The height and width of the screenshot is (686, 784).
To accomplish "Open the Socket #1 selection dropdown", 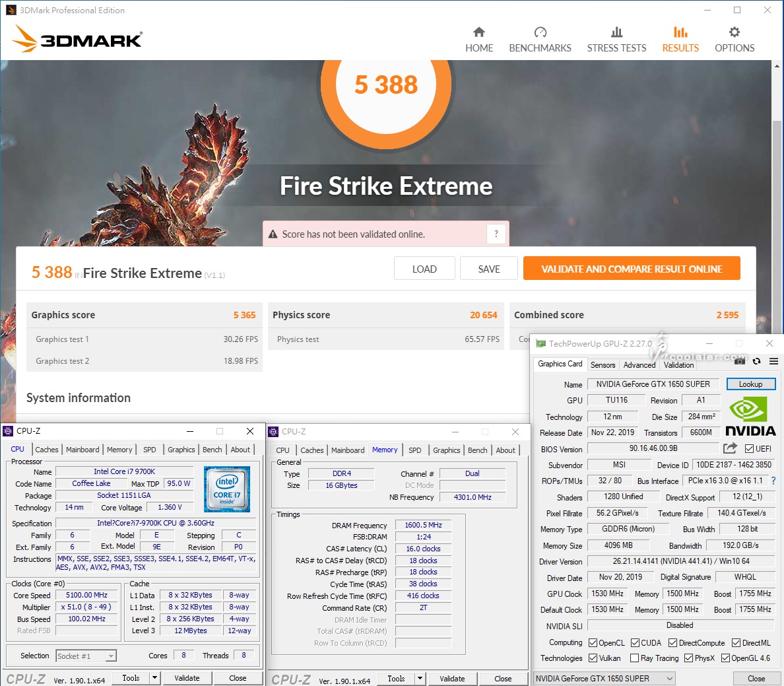I will (86, 656).
